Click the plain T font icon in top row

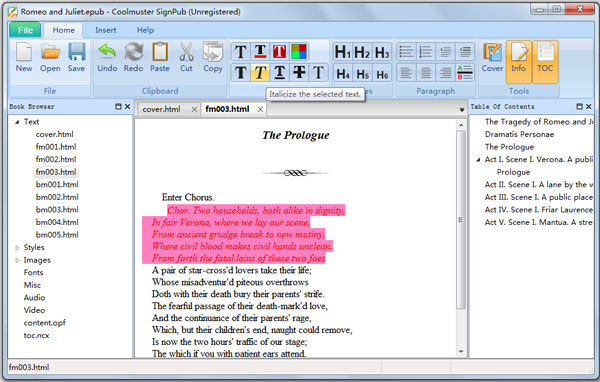click(241, 52)
